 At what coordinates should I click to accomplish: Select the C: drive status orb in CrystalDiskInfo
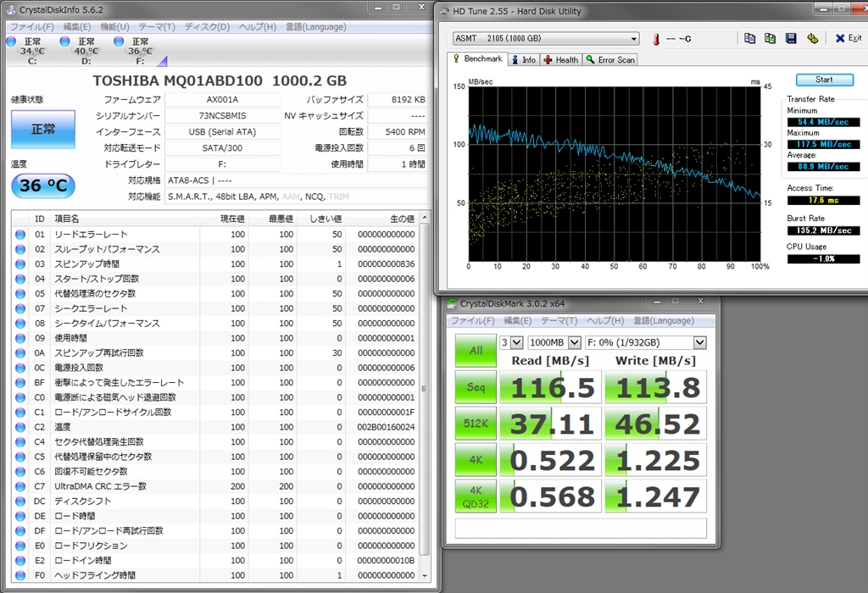[x=11, y=42]
